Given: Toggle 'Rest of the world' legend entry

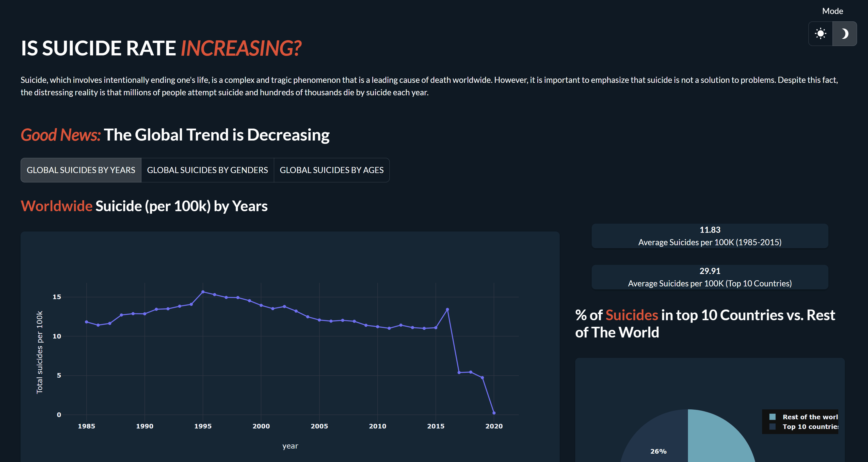Looking at the screenshot, I should pyautogui.click(x=804, y=417).
